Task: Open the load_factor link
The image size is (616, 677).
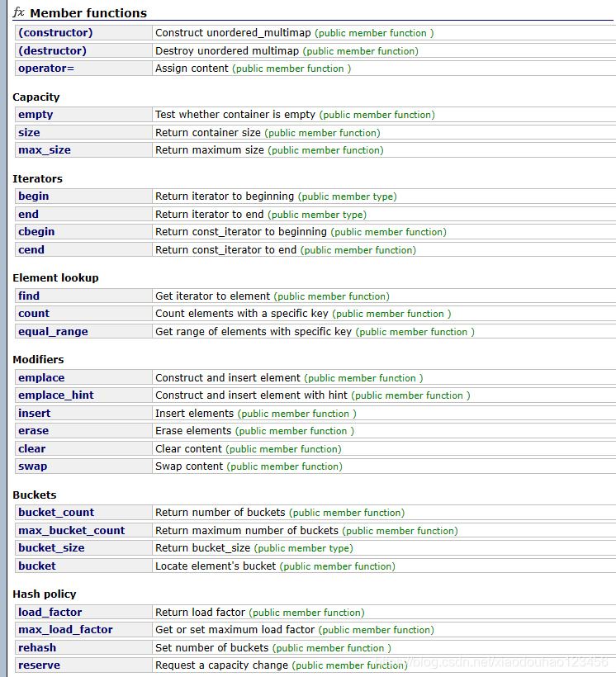Action: [x=50, y=613]
